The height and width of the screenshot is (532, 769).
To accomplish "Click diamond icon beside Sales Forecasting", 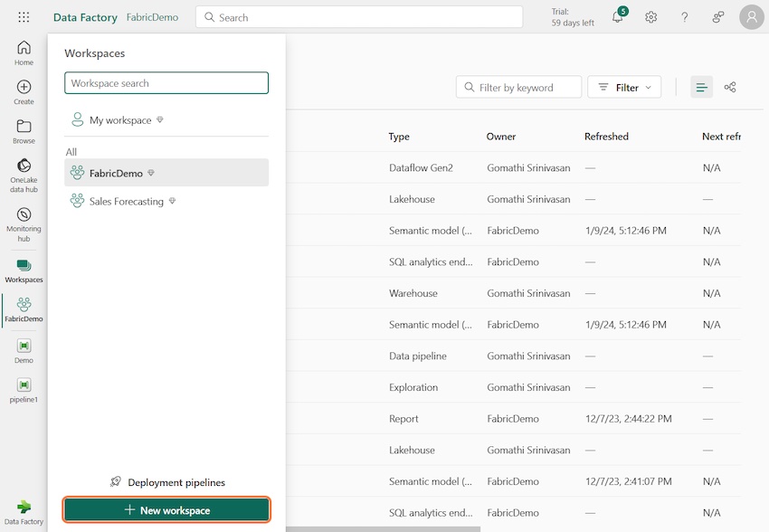I will pos(172,201).
